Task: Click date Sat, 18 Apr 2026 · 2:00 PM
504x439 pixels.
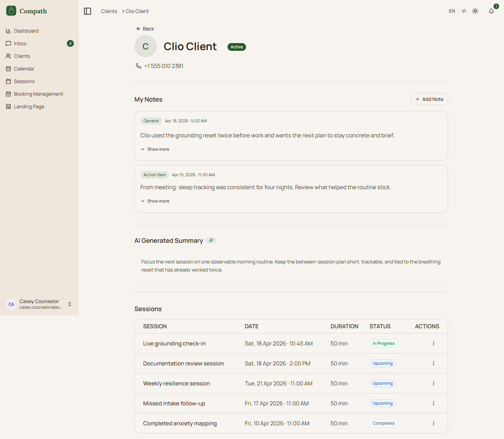Action: pos(278,363)
